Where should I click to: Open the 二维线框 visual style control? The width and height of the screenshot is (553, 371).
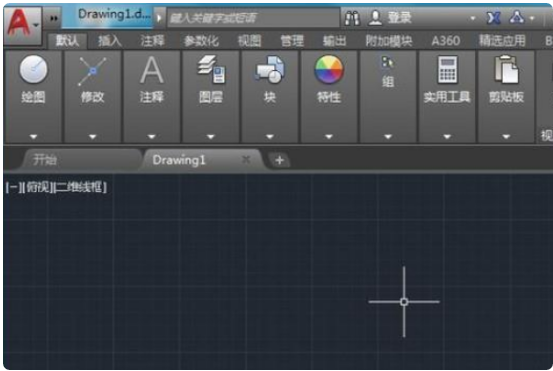click(x=81, y=187)
